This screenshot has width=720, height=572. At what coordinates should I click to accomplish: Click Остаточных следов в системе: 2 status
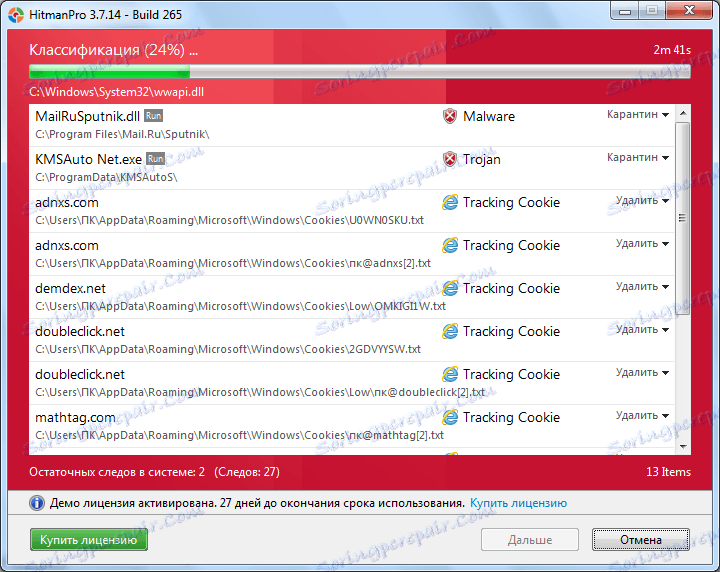pyautogui.click(x=117, y=472)
